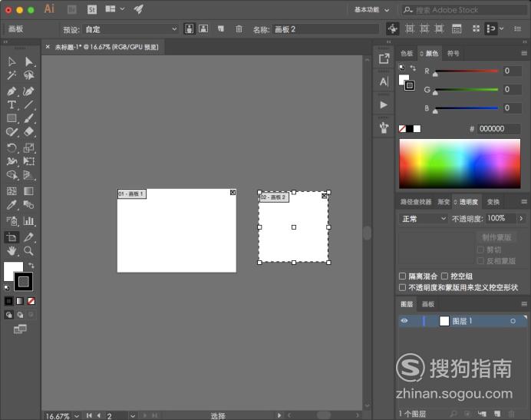Set artboard to landscape orientation
Screen dimensions: 531x420
tap(203, 29)
